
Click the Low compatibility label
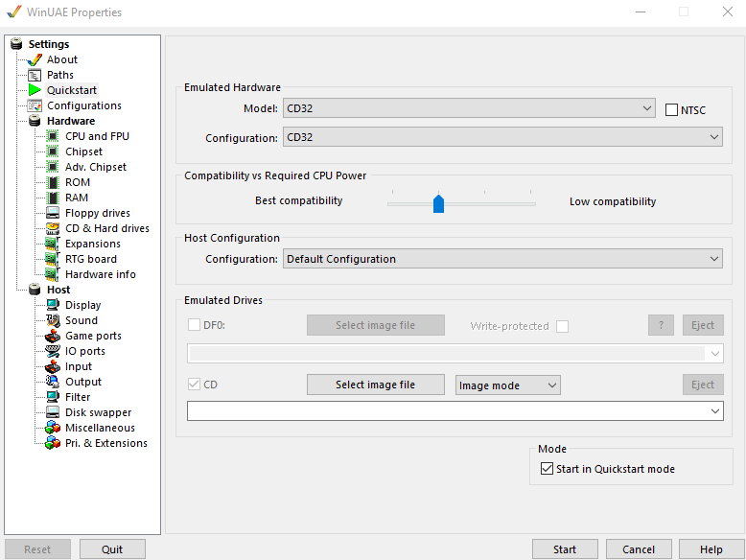(x=613, y=201)
